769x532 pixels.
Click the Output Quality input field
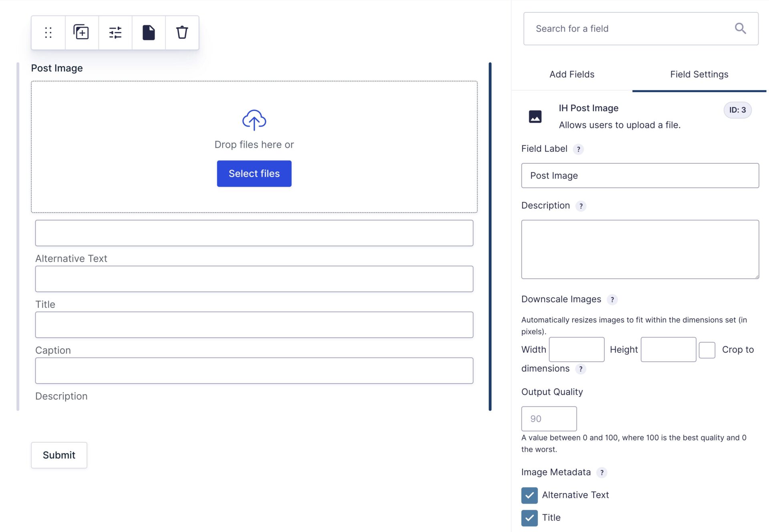[x=549, y=418]
